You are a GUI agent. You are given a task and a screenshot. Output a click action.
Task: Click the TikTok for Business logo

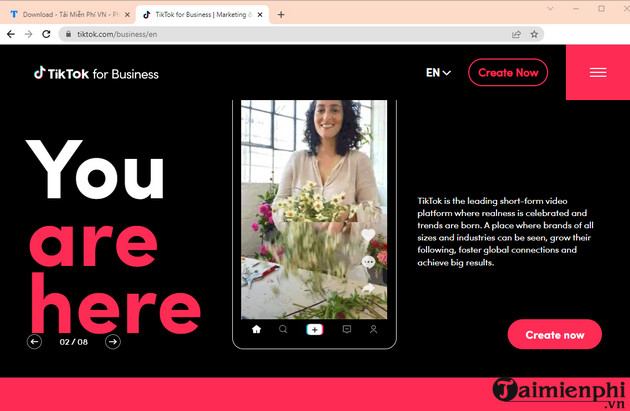point(96,74)
